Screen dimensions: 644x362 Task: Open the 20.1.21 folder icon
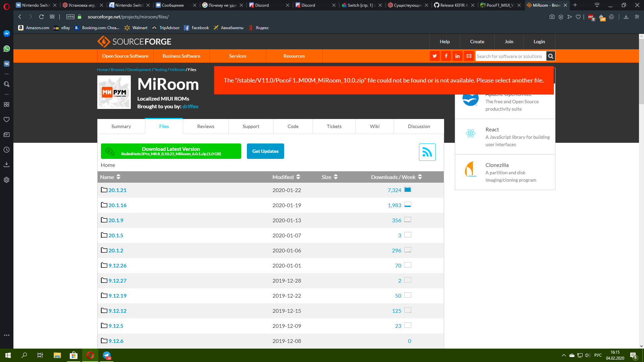point(104,190)
